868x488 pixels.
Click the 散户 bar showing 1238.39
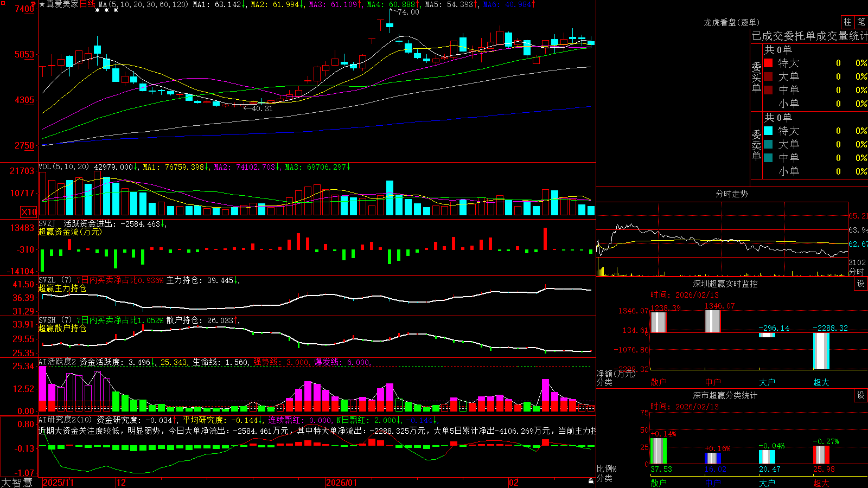tap(658, 322)
